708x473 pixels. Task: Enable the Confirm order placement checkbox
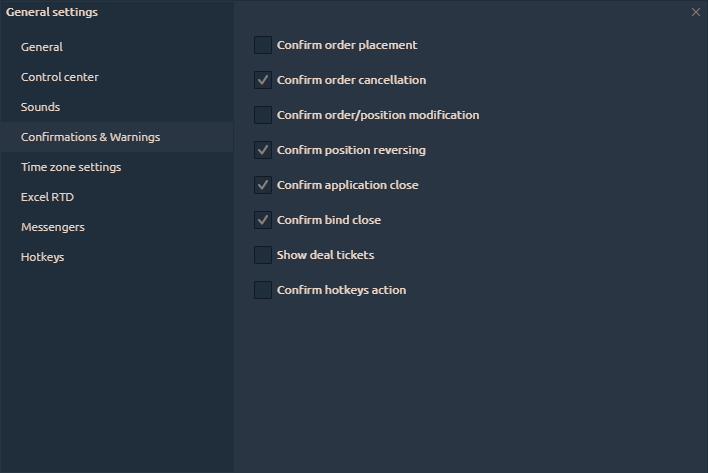pyautogui.click(x=263, y=45)
